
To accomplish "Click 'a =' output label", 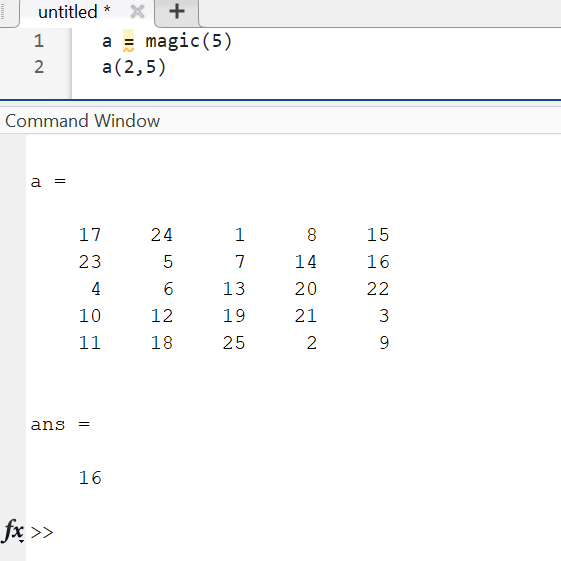I will (x=48, y=182).
